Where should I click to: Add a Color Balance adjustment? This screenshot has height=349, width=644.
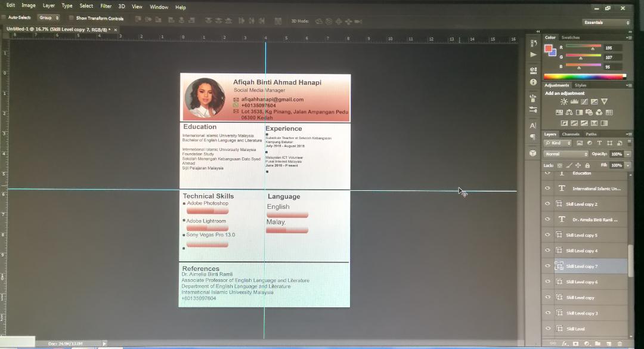click(569, 112)
